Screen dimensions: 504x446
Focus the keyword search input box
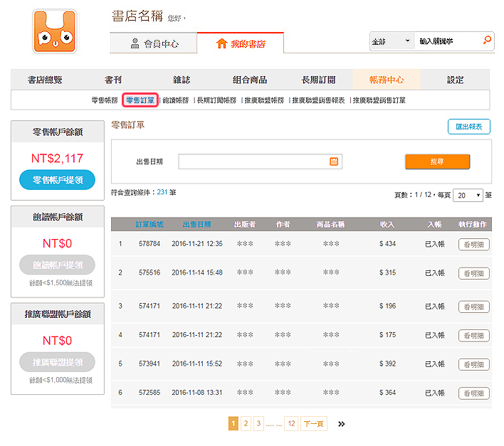click(x=448, y=41)
